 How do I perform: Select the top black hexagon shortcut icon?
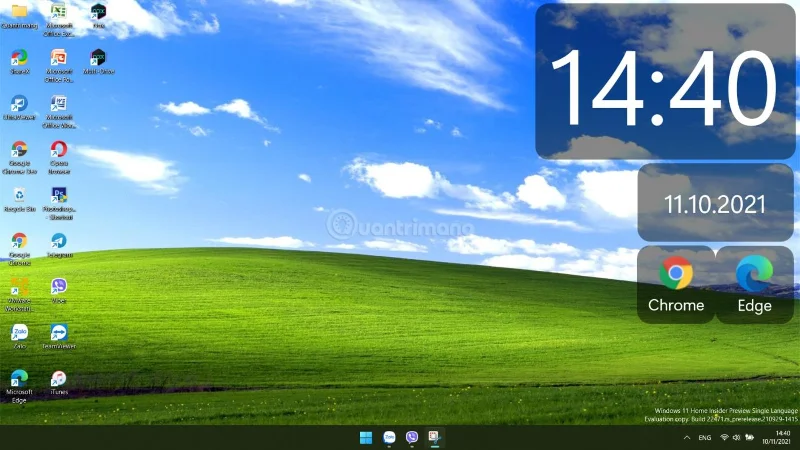click(98, 11)
